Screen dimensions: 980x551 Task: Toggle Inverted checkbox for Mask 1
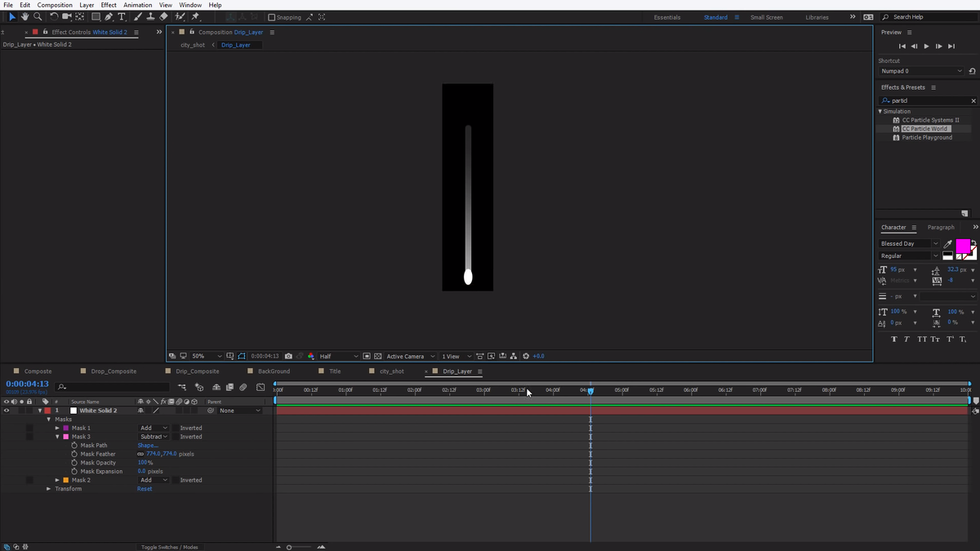pos(175,428)
